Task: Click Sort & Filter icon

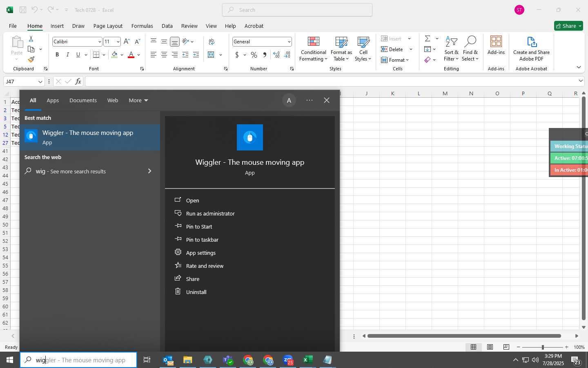Action: 451,42
